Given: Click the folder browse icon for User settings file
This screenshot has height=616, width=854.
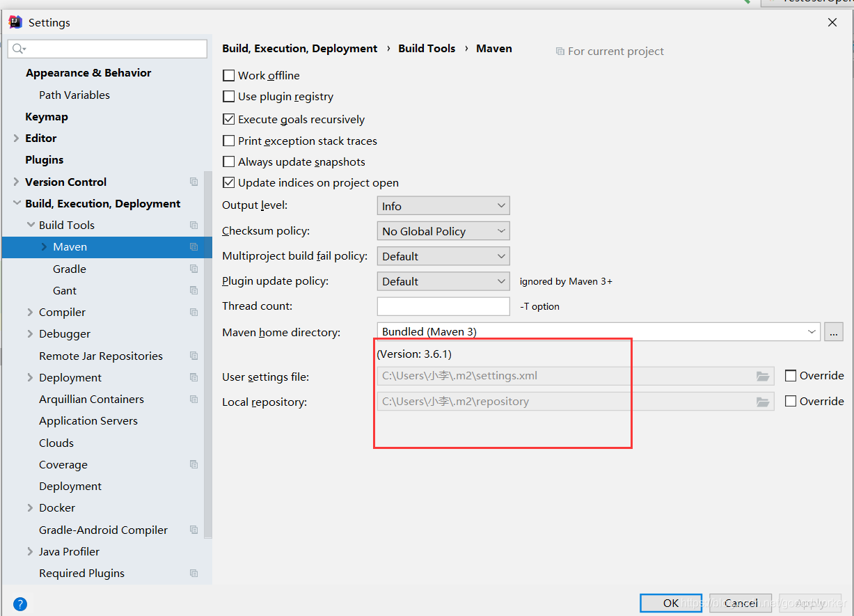Looking at the screenshot, I should click(x=764, y=377).
